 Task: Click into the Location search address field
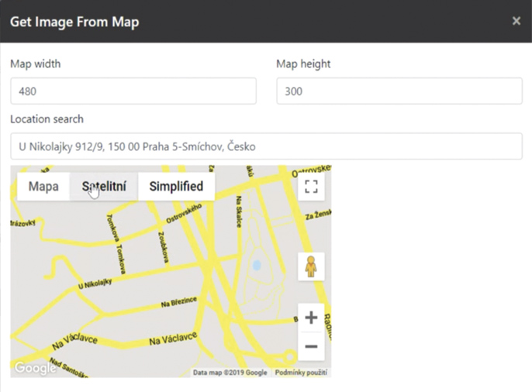tap(266, 146)
